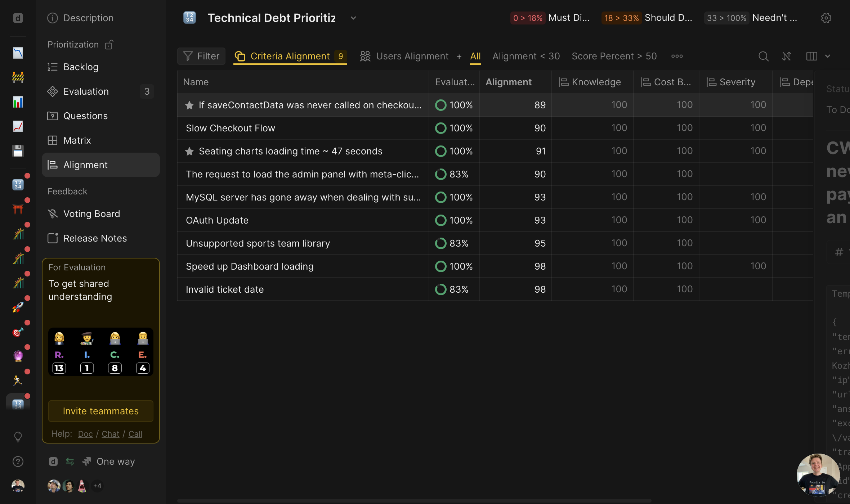This screenshot has width=850, height=504.
Task: Click the lock icon next to Prioritization
Action: pos(109,45)
